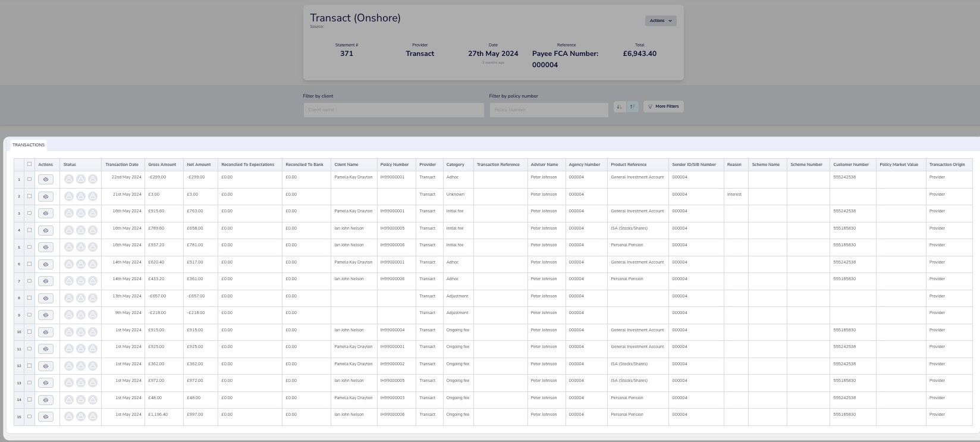Click the Transaction Date column header

(x=122, y=165)
